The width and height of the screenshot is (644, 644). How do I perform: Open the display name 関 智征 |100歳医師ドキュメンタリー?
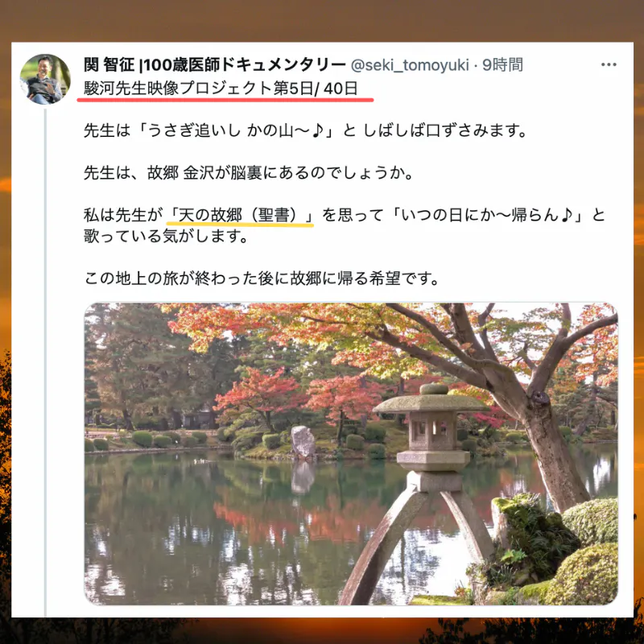click(x=215, y=65)
